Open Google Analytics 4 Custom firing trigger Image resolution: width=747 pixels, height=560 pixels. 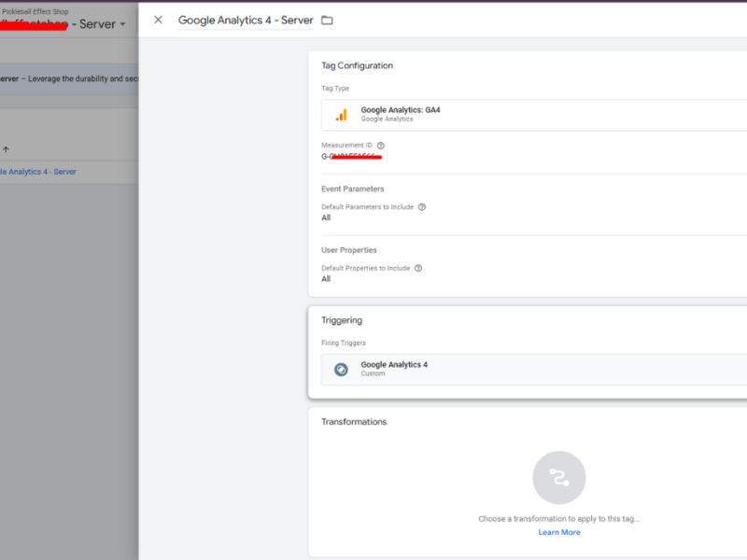point(533,369)
